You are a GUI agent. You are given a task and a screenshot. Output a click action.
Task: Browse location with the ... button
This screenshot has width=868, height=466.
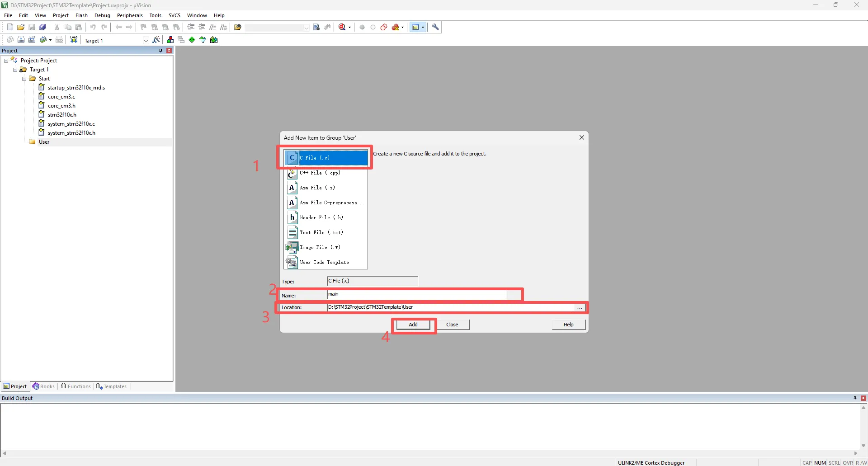(x=580, y=307)
